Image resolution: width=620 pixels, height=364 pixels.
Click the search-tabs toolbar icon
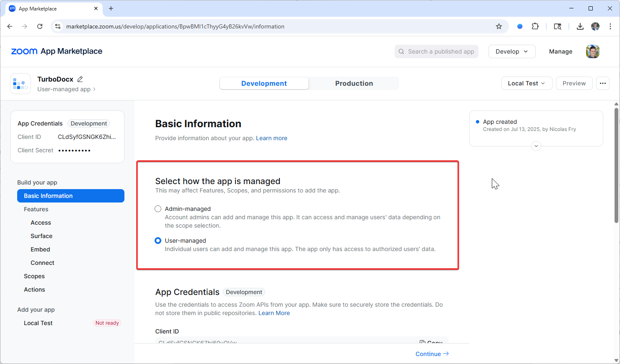[x=558, y=26]
